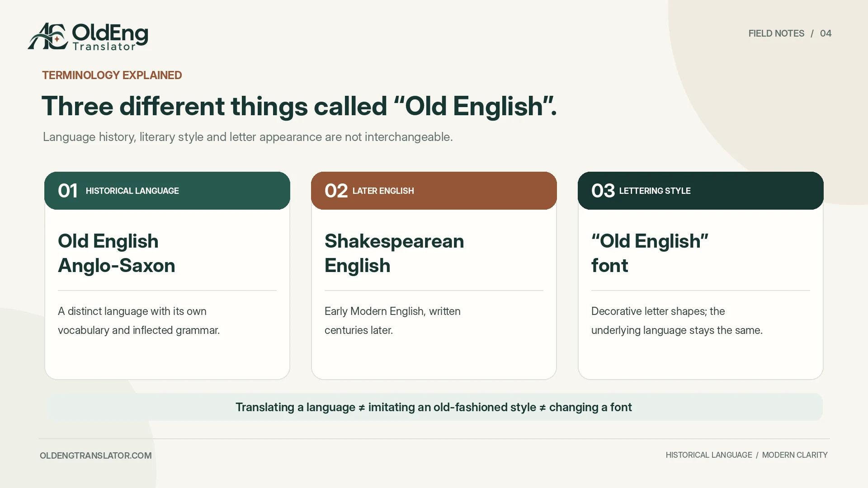This screenshot has height=488, width=868.
Task: Click the 'TERMINOLOGY EXPLAINED' heading
Action: (x=112, y=75)
